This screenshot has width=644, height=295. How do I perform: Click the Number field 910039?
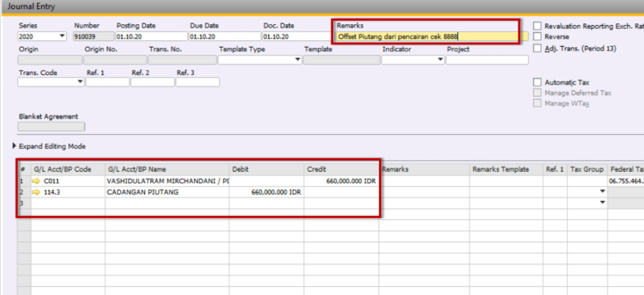click(x=93, y=36)
